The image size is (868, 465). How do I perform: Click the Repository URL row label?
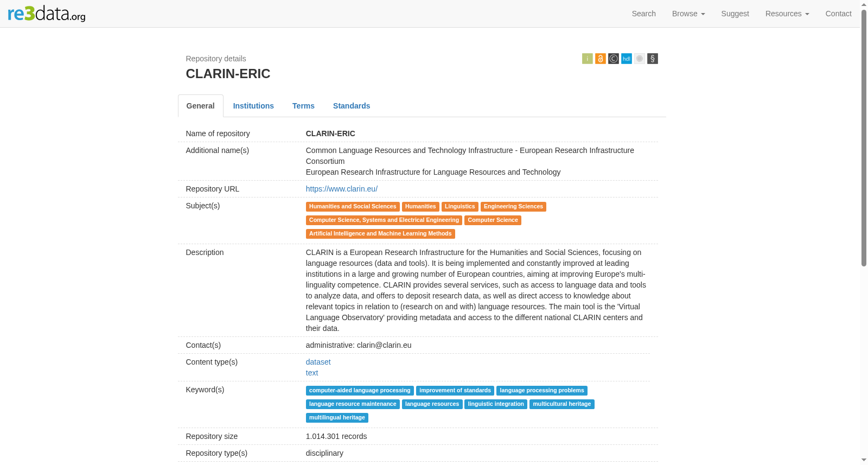point(213,189)
